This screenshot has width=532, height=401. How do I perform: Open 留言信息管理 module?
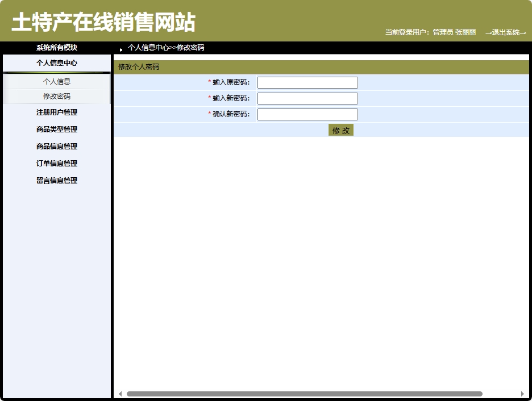click(x=56, y=181)
